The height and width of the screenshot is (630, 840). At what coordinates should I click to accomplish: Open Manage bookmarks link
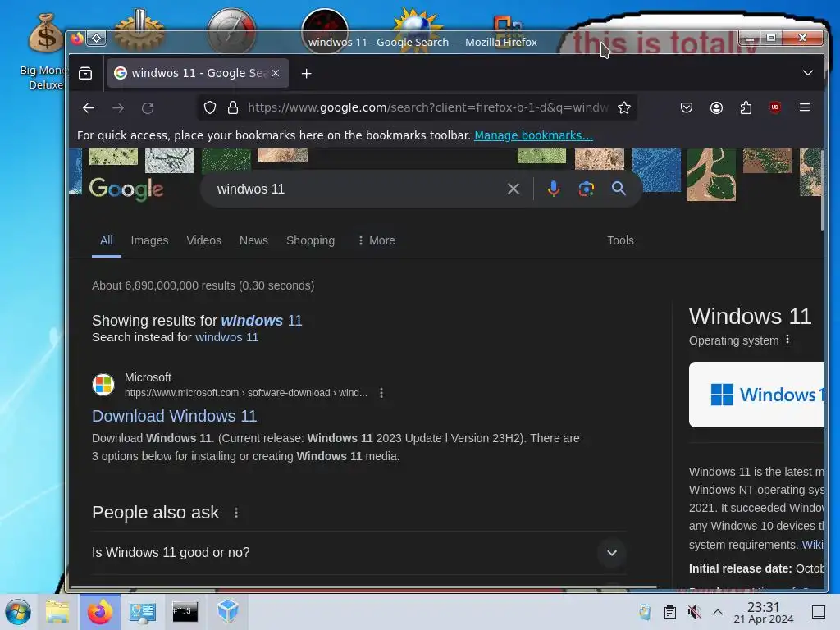pos(533,135)
